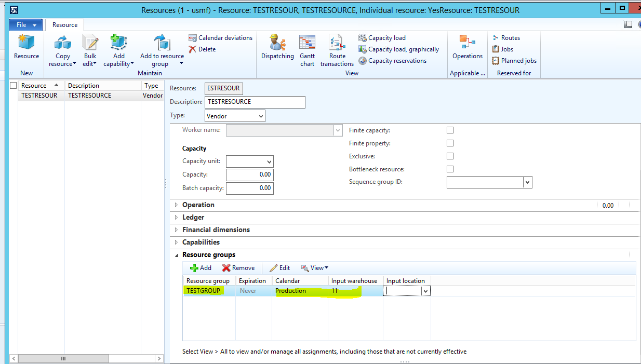Toggle the Bottleneck resource checkbox
The width and height of the screenshot is (641, 364).
pyautogui.click(x=450, y=169)
